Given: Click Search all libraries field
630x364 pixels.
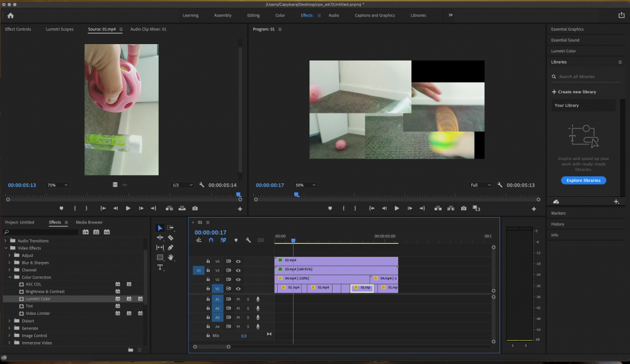Looking at the screenshot, I should pyautogui.click(x=587, y=76).
